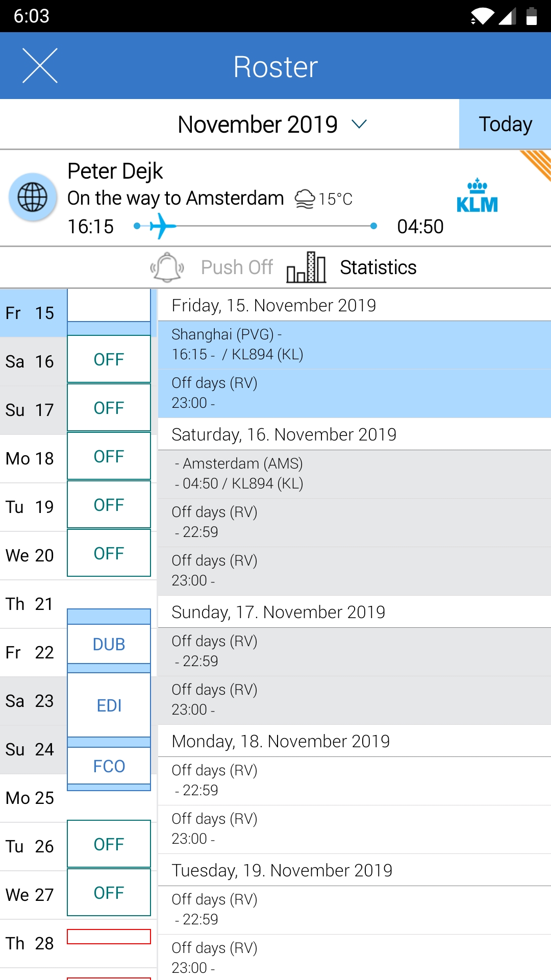Close the Roster screen with X
Screen dimensions: 551x980
coord(40,66)
